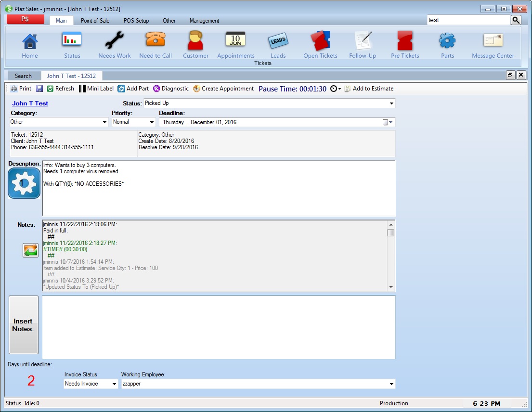
Task: Switch to the Management ribbon tab
Action: pyautogui.click(x=204, y=20)
